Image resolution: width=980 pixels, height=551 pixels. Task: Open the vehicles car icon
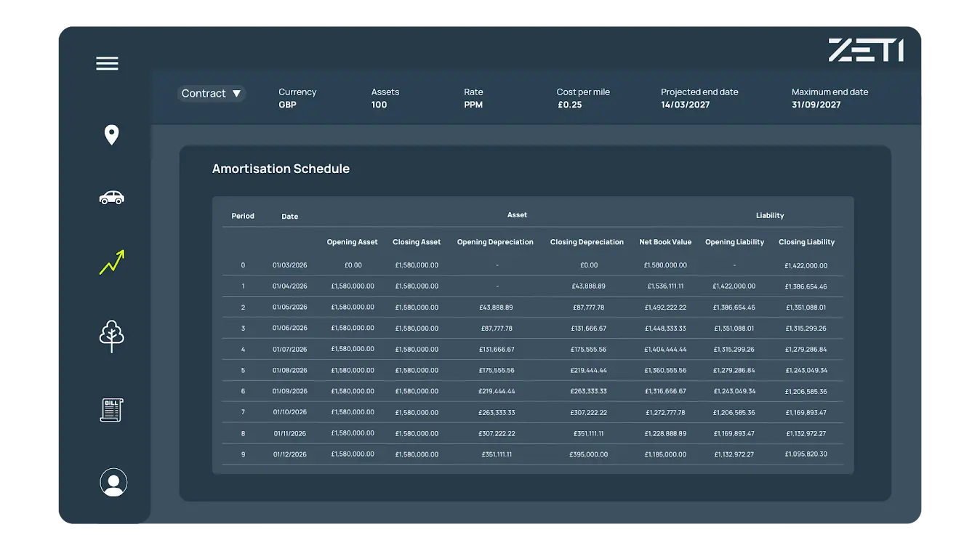pos(111,198)
